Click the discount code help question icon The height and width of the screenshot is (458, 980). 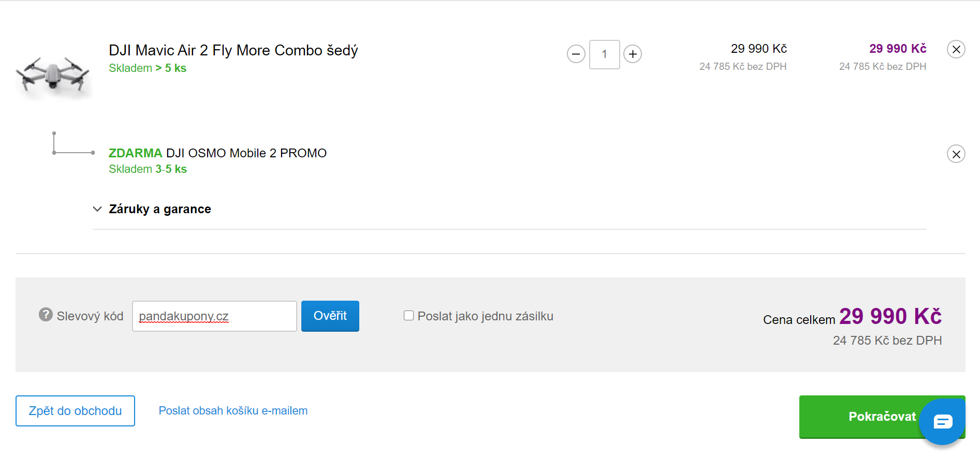coord(46,315)
